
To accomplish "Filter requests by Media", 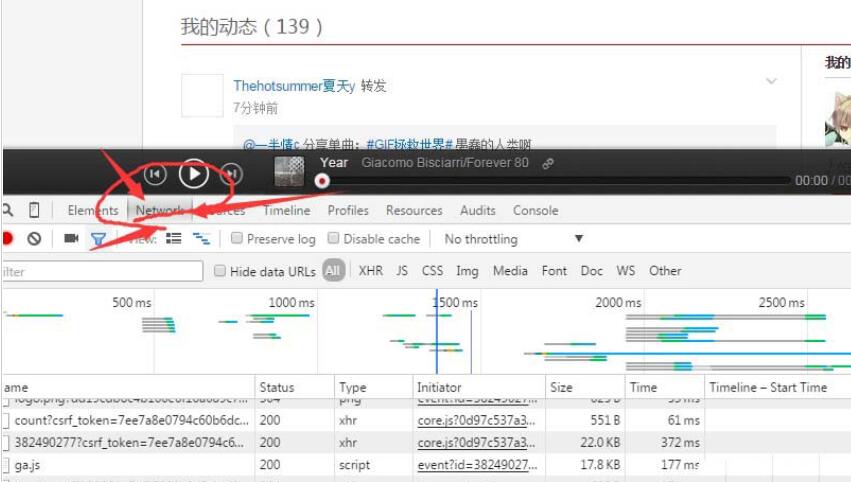I will tap(510, 270).
